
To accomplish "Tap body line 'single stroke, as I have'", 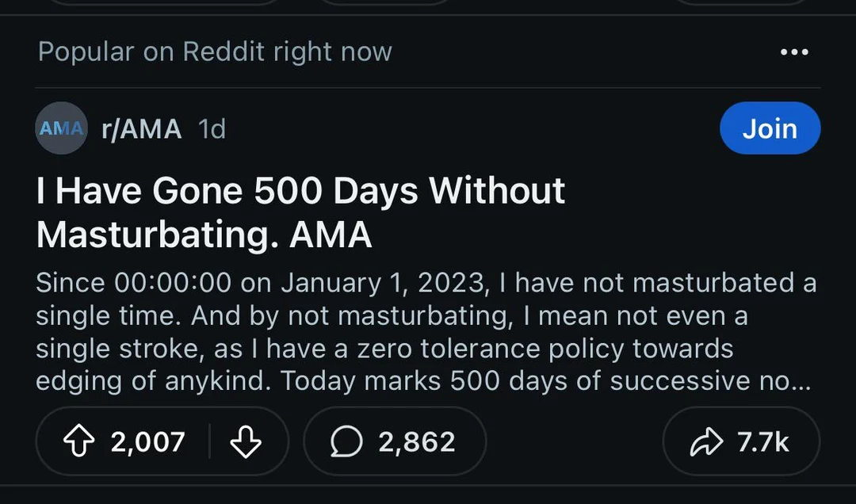I will pos(384,349).
